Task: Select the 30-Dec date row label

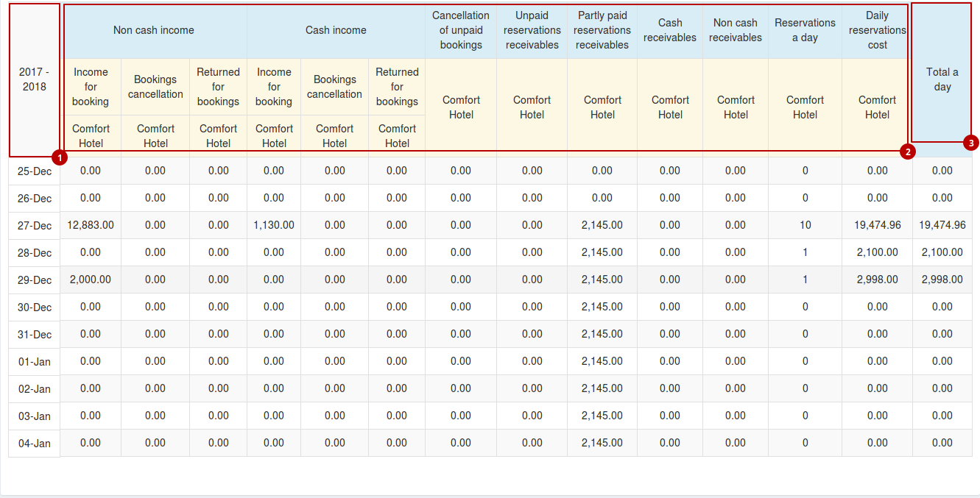Action: click(x=35, y=307)
